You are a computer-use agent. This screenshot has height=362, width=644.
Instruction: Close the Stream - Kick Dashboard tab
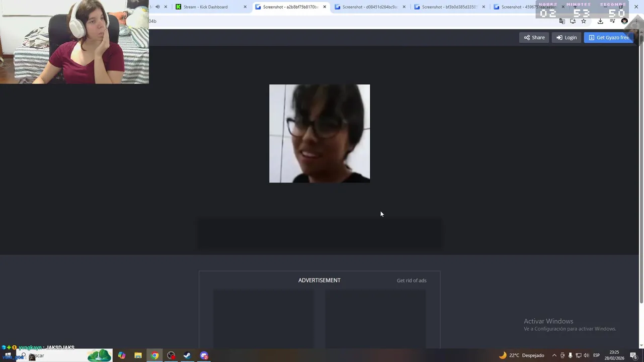(245, 7)
